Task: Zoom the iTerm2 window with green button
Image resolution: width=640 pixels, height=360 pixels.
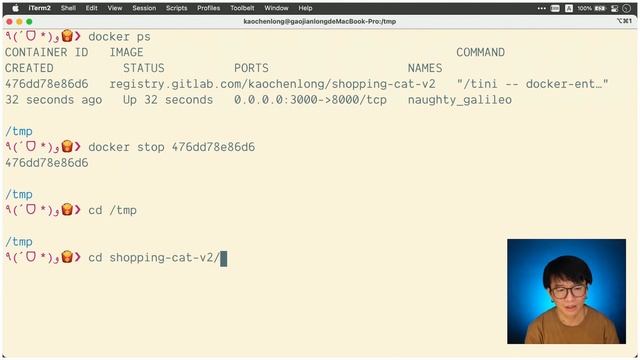Action: point(29,22)
